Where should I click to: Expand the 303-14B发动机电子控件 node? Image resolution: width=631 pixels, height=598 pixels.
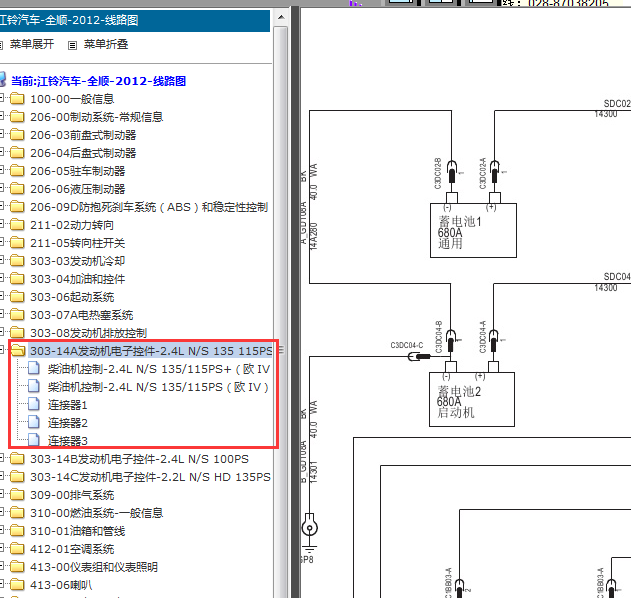[2, 458]
